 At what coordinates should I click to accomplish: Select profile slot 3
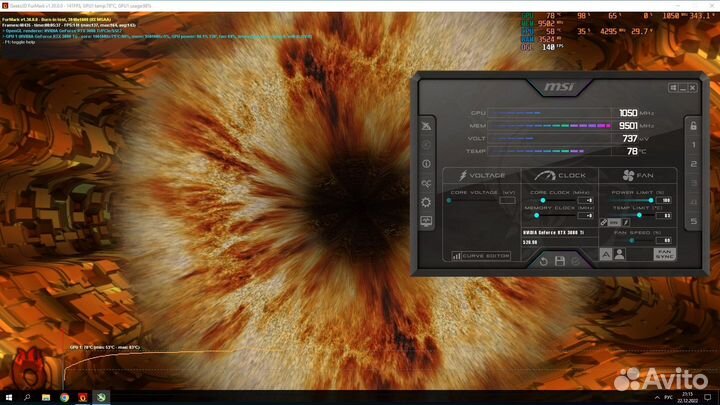point(693,183)
